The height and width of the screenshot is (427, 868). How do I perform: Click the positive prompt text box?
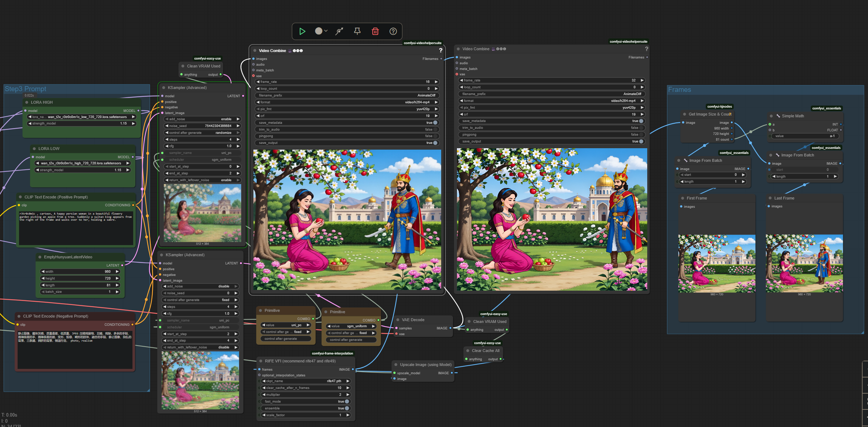click(76, 228)
